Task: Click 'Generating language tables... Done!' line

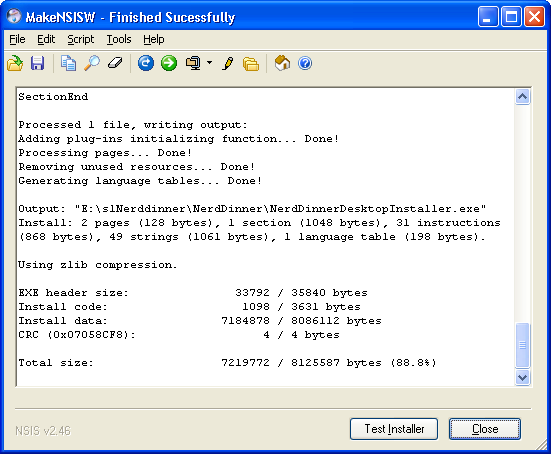Action: click(x=140, y=181)
